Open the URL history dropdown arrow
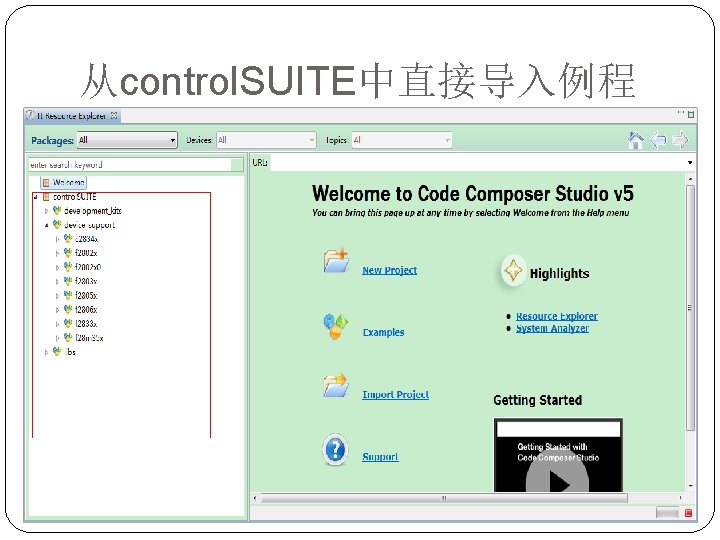720x540 pixels. pos(690,163)
